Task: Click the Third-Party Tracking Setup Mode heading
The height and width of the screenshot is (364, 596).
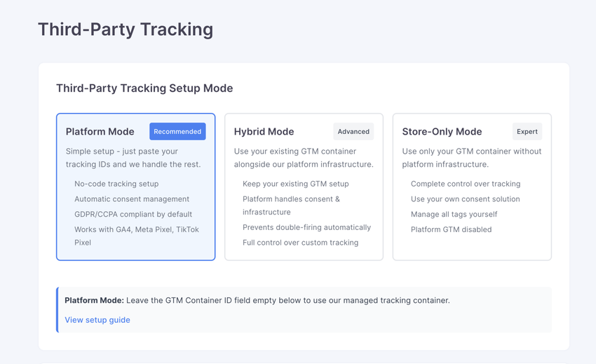Action: (x=144, y=88)
